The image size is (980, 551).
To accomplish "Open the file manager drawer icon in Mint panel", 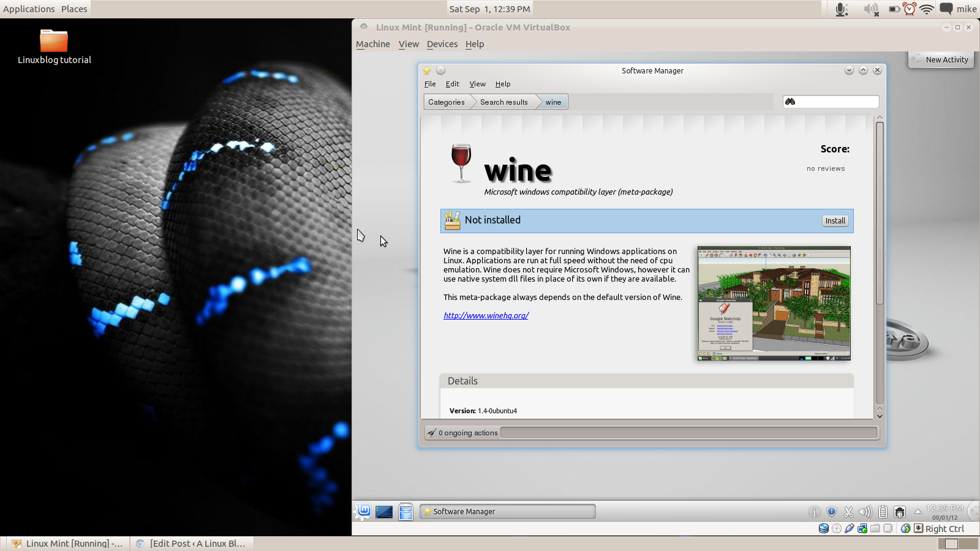I will [405, 512].
